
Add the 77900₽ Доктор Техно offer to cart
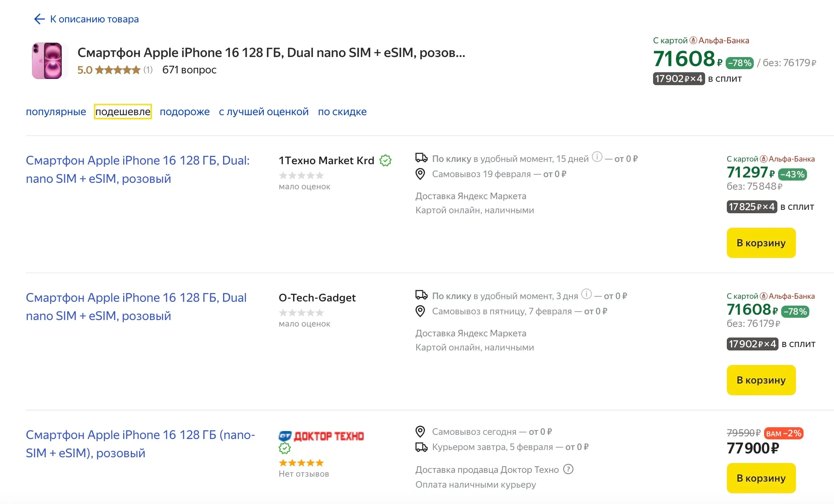pos(761,478)
